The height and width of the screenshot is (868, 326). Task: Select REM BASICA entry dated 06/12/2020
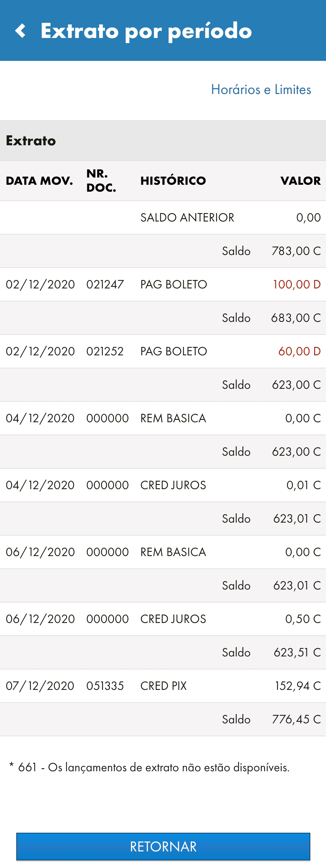(163, 552)
